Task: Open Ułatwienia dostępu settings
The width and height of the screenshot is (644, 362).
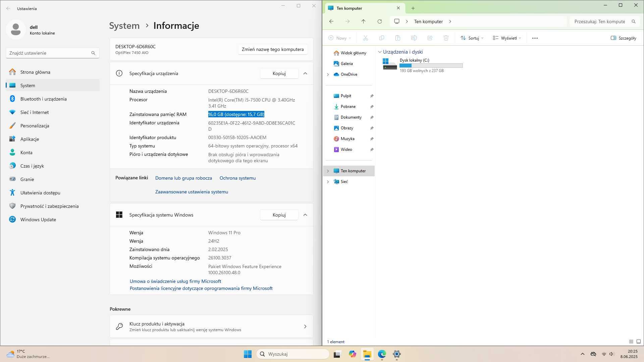Action: [x=53, y=193]
